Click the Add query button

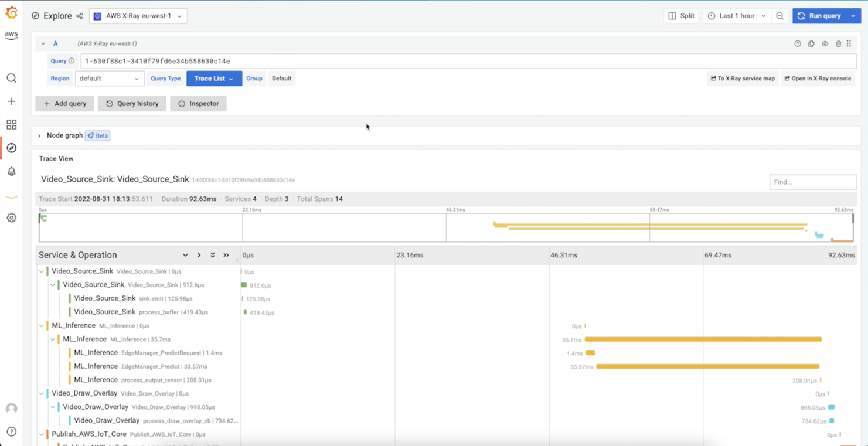coord(65,104)
